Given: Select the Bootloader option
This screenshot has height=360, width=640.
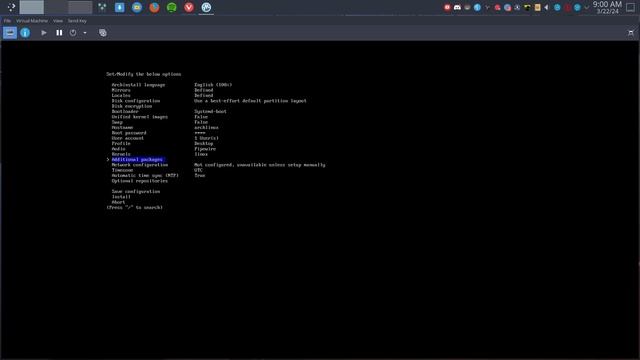Looking at the screenshot, I should coord(125,111).
